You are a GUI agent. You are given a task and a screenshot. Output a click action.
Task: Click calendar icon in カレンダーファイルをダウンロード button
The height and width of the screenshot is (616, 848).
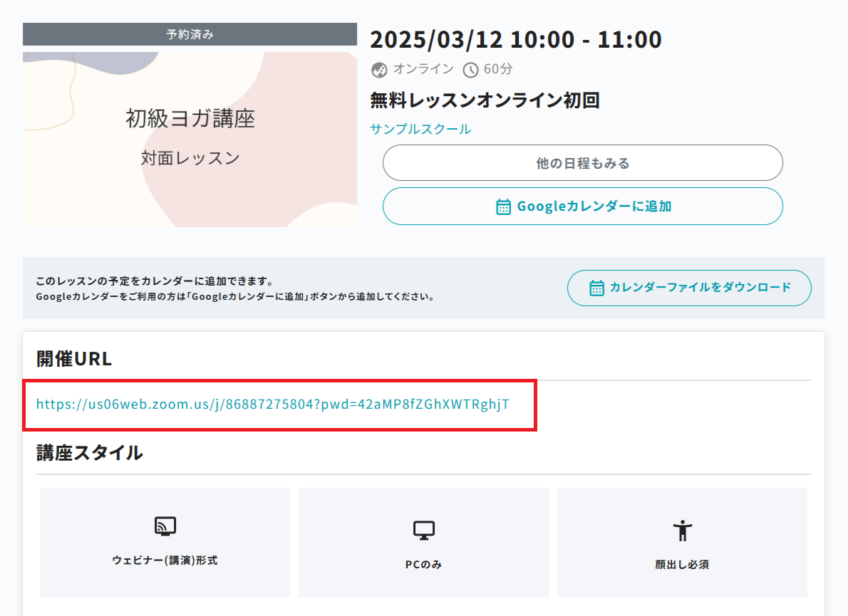597,288
